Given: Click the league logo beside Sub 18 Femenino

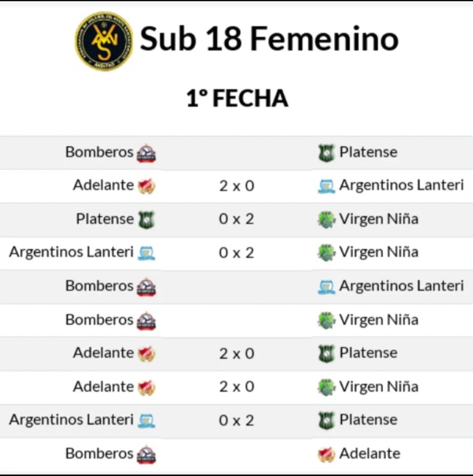Looking at the screenshot, I should [x=104, y=41].
